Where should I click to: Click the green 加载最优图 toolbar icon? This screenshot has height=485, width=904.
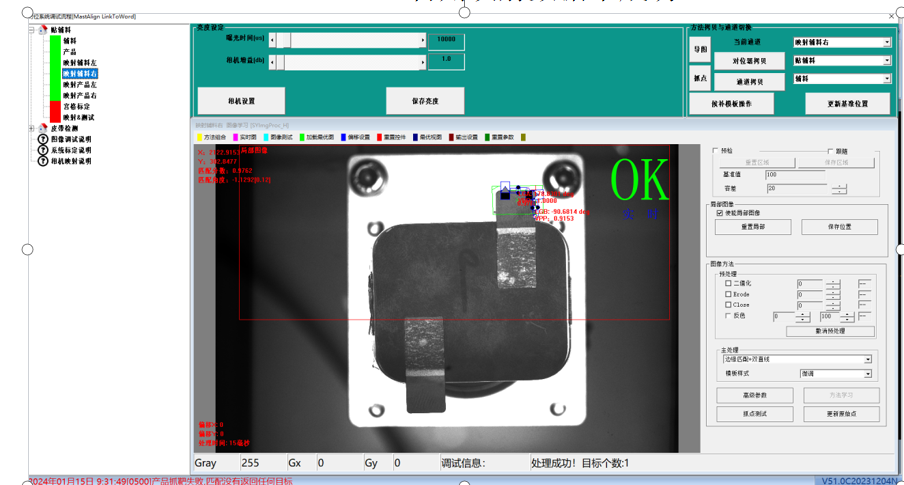303,137
